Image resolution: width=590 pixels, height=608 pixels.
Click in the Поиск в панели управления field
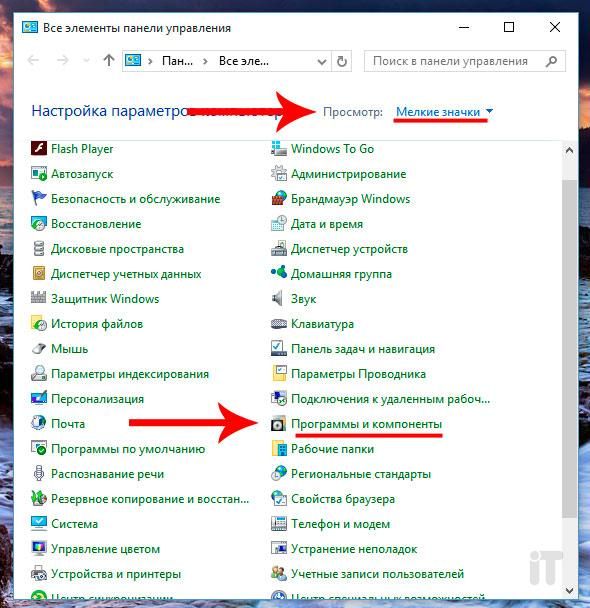[464, 61]
